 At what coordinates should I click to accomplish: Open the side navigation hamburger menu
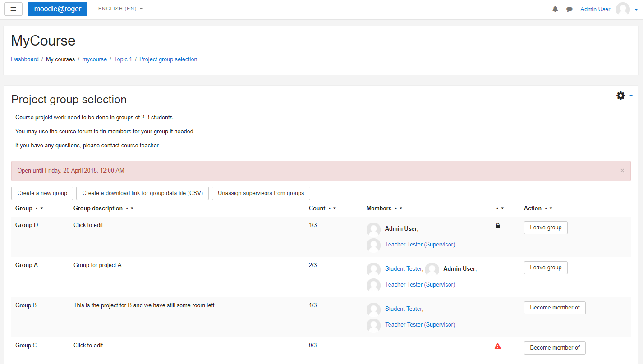coord(13,9)
